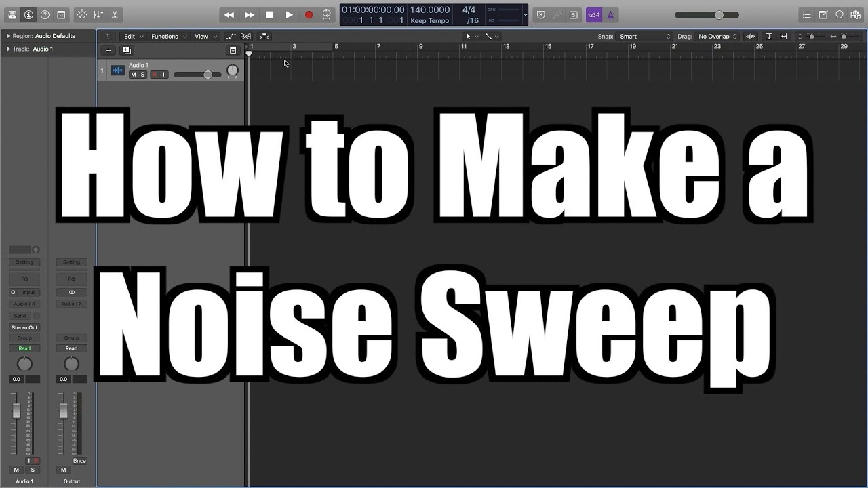Click the Stop transport button
The height and width of the screenshot is (488, 868).
point(269,14)
